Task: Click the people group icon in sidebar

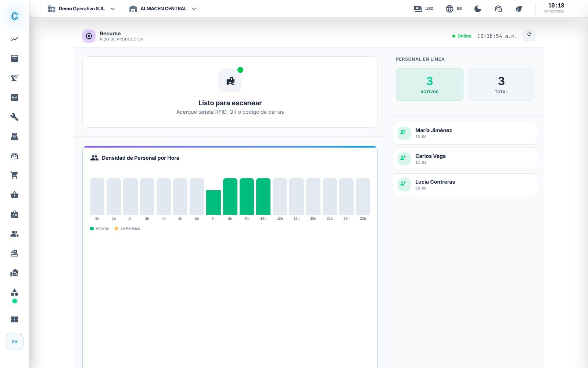Action: 14,234
